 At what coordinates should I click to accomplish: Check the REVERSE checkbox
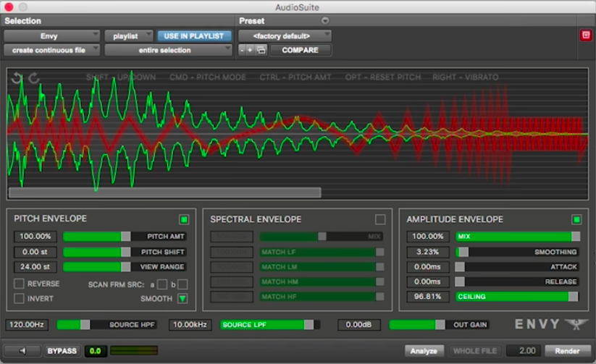(x=19, y=284)
